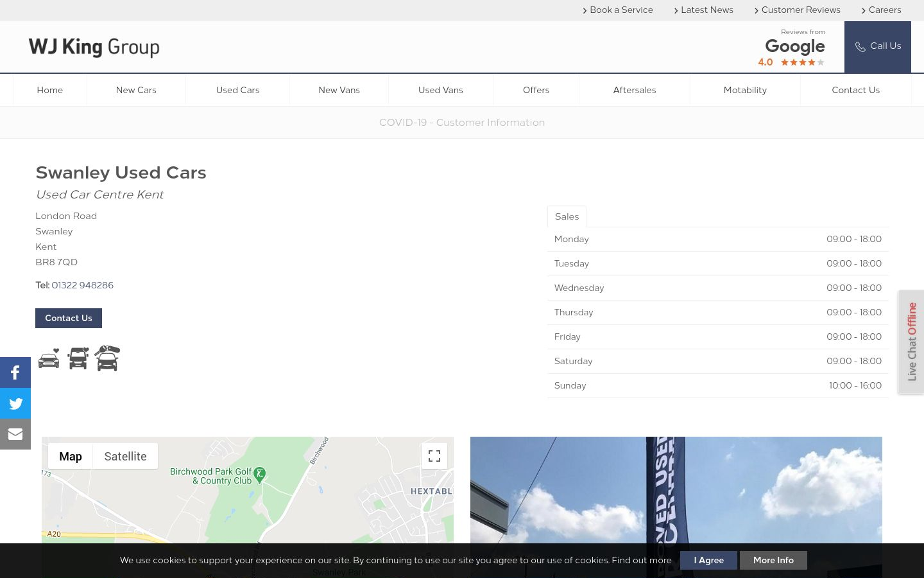Viewport: 924px width, 578px height.
Task: Open Motability menu item
Action: (745, 90)
